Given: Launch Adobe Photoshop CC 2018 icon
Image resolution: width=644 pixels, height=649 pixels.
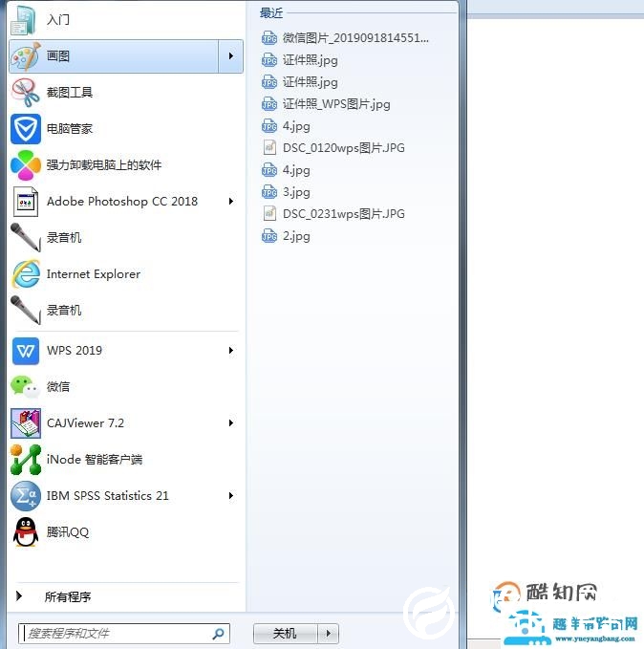Looking at the screenshot, I should tap(26, 202).
